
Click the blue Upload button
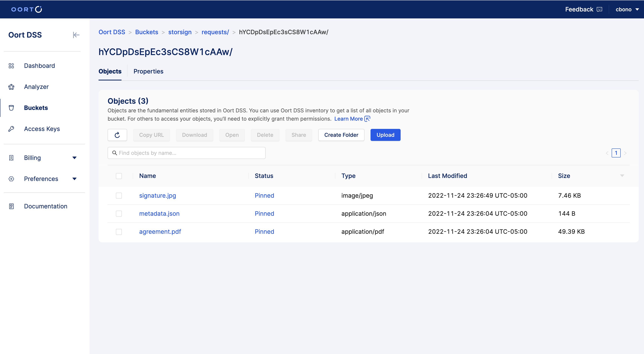(x=385, y=135)
